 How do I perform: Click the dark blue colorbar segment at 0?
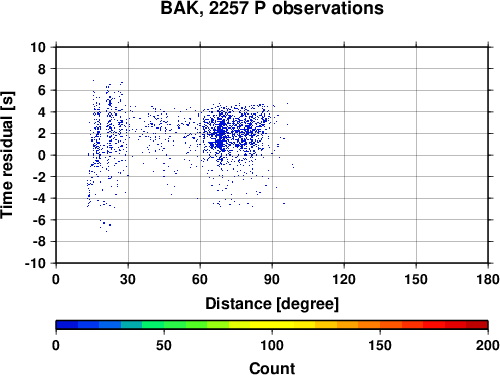67,325
